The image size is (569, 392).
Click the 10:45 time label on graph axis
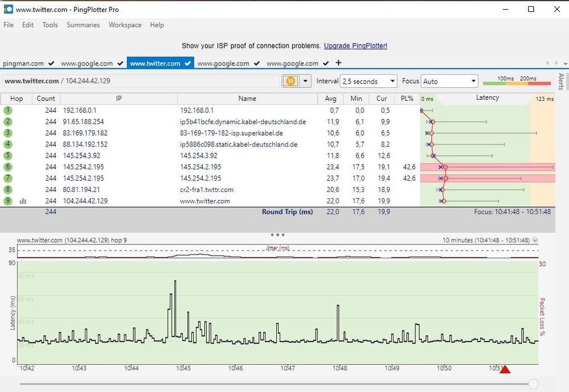[183, 368]
